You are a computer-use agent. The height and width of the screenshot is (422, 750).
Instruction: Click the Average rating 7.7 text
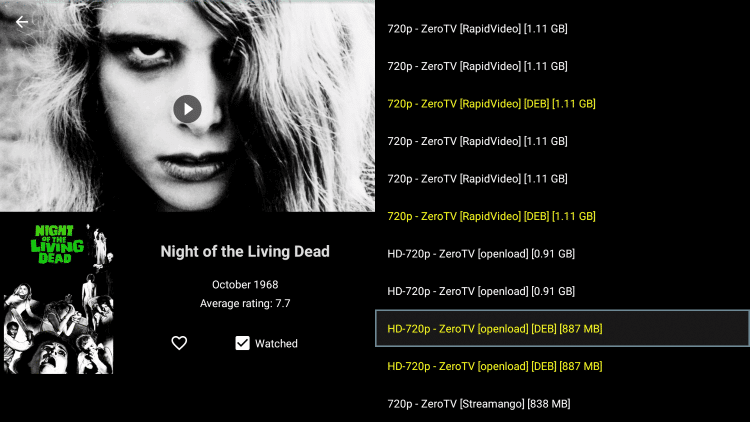(245, 303)
